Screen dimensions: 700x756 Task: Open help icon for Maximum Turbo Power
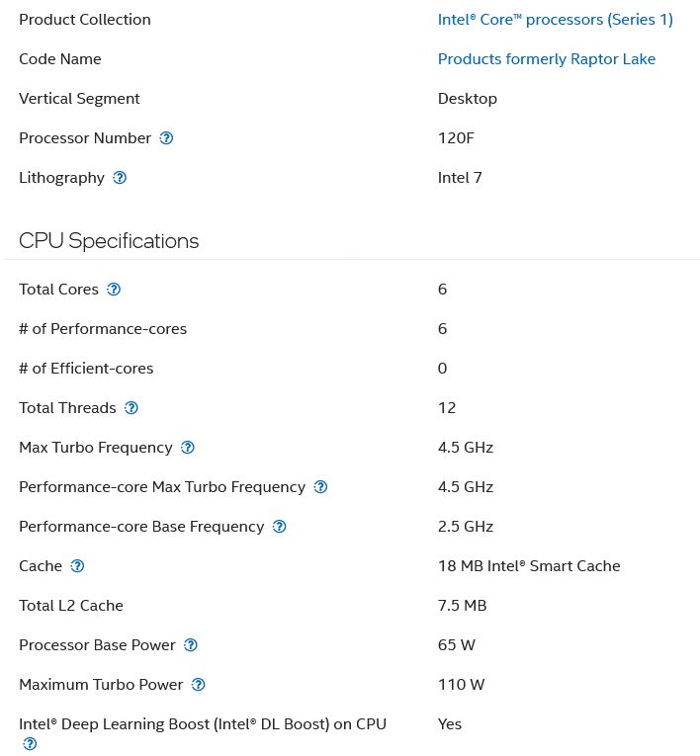pyautogui.click(x=199, y=685)
